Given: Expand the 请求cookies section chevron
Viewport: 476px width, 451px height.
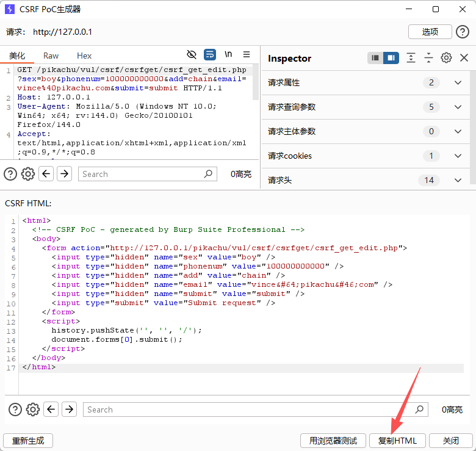Looking at the screenshot, I should pyautogui.click(x=458, y=156).
